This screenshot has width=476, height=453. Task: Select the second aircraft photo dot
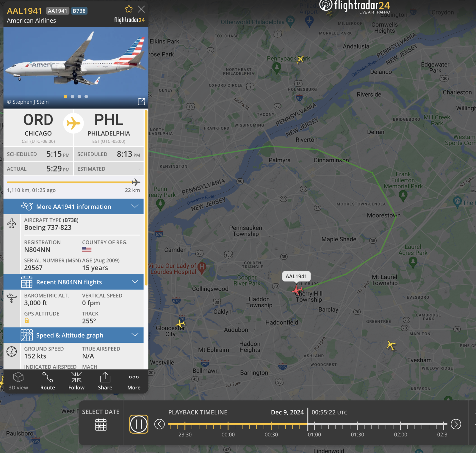(x=72, y=97)
